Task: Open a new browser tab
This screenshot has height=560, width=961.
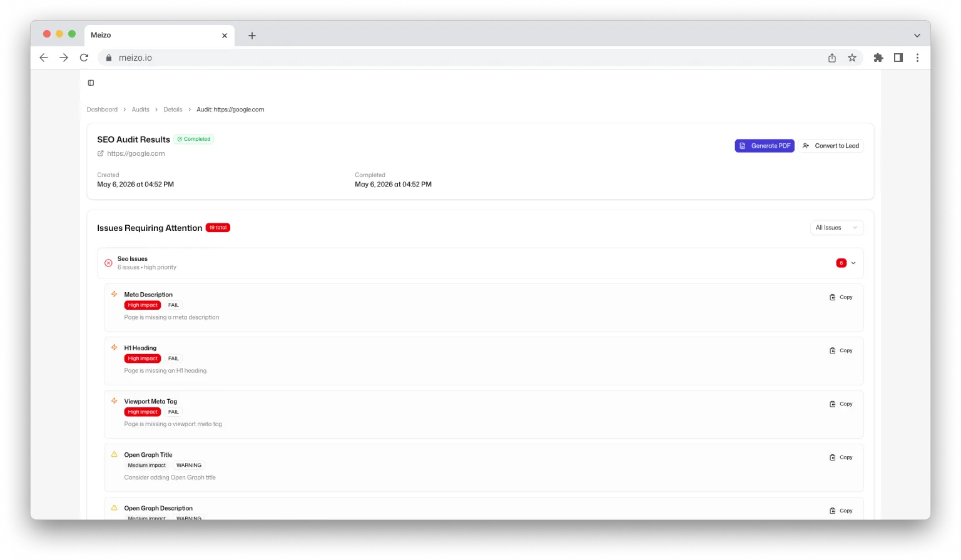Action: [x=252, y=36]
